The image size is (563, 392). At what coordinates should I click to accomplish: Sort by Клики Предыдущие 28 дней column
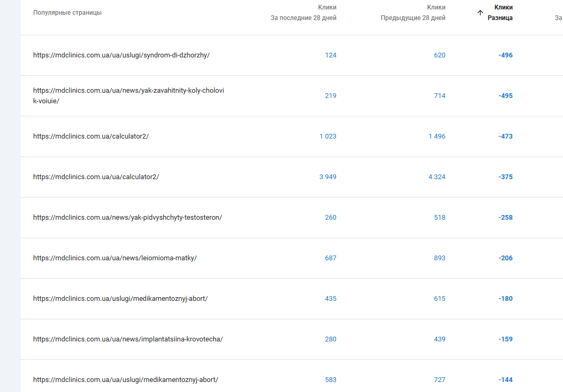(413, 13)
